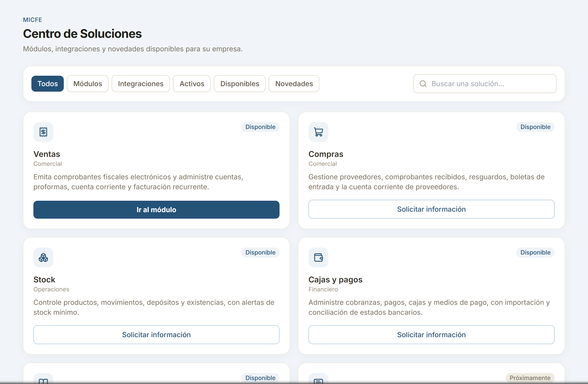The height and width of the screenshot is (384, 588).
Task: View the Novedades tab
Action: coord(294,84)
